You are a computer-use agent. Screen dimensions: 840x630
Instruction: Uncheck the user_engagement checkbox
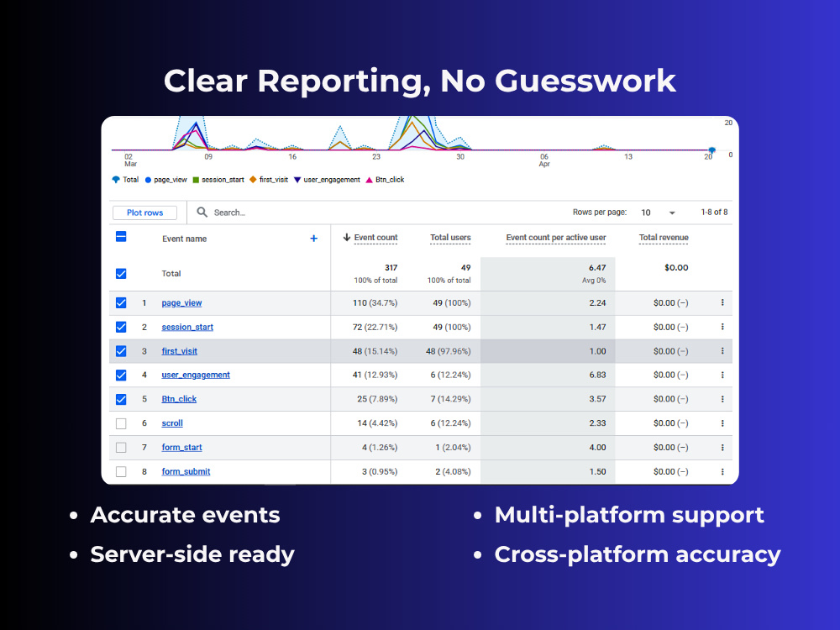(x=121, y=375)
